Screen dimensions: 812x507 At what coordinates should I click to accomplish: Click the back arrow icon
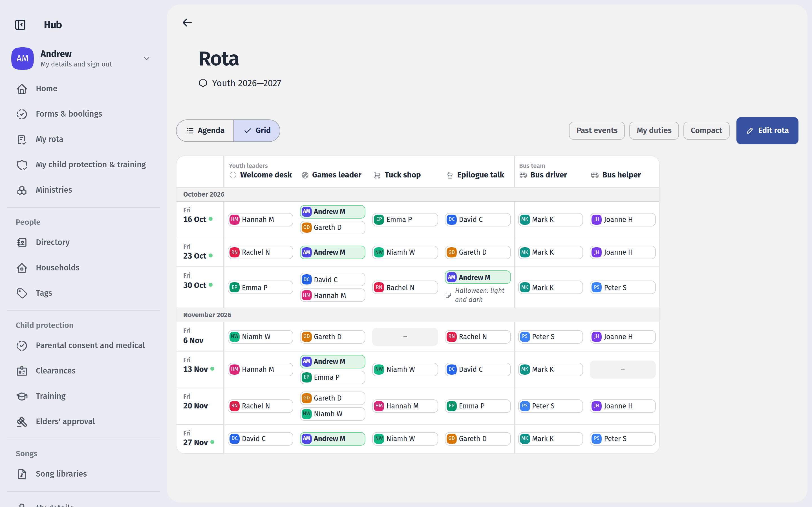pyautogui.click(x=187, y=23)
